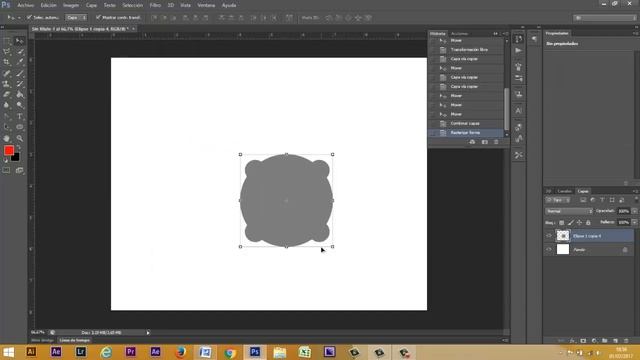Toggle lock image pixels
This screenshot has width=640, height=360.
[571, 223]
